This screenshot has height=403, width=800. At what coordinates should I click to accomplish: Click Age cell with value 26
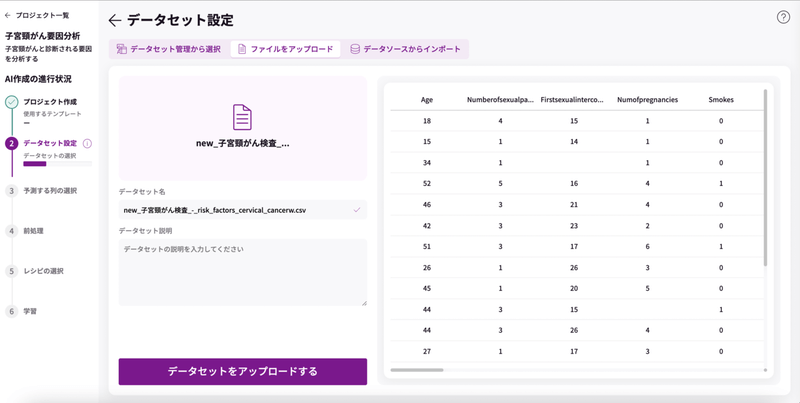[x=427, y=267]
